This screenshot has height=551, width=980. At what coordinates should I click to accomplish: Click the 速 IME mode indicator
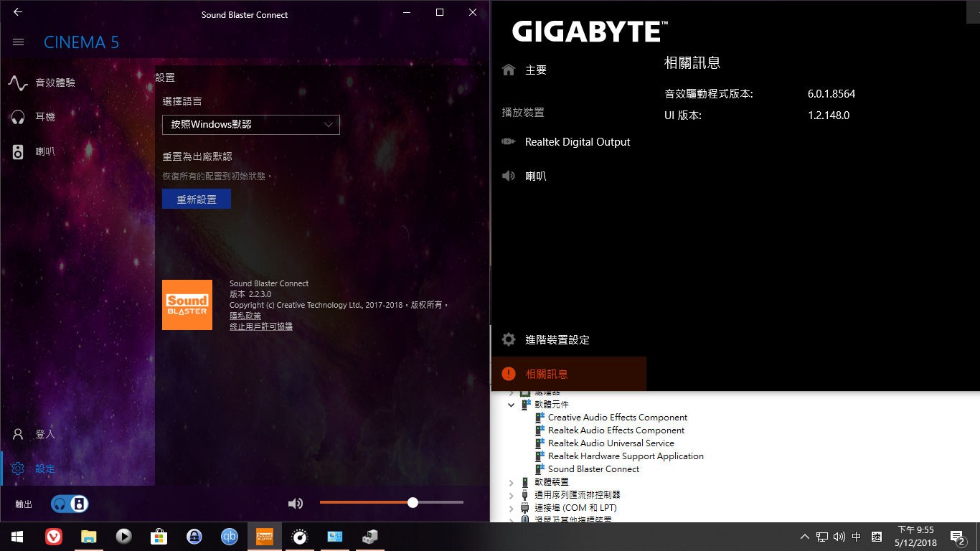[x=876, y=537]
